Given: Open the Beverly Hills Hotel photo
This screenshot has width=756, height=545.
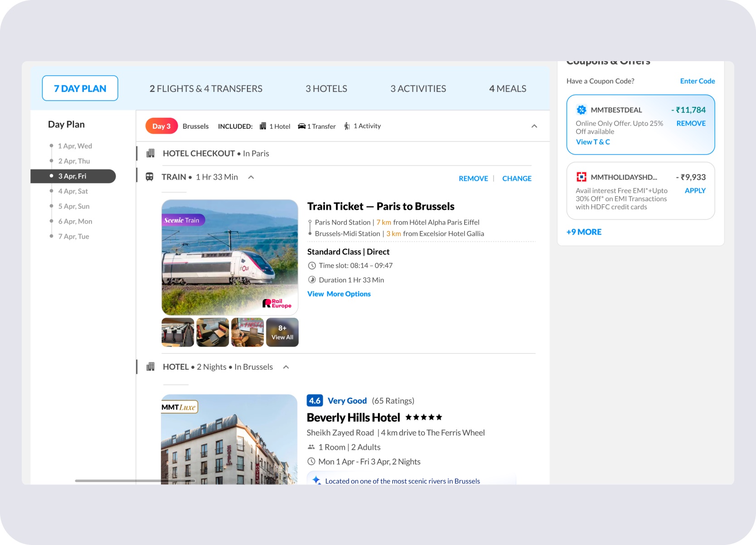Looking at the screenshot, I should coord(229,439).
